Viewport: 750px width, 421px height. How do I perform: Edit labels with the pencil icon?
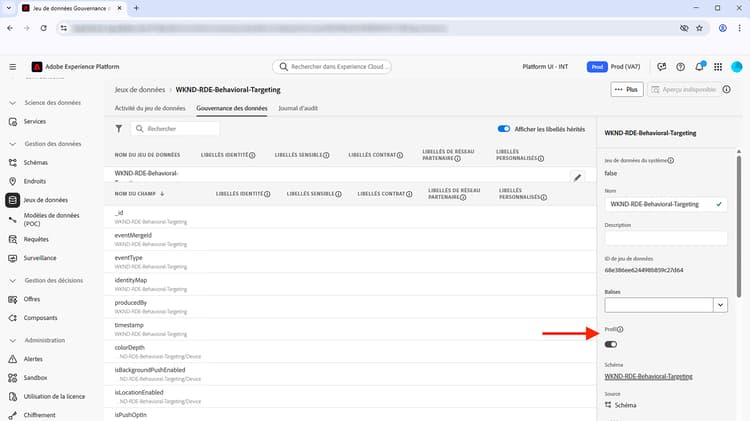[577, 177]
